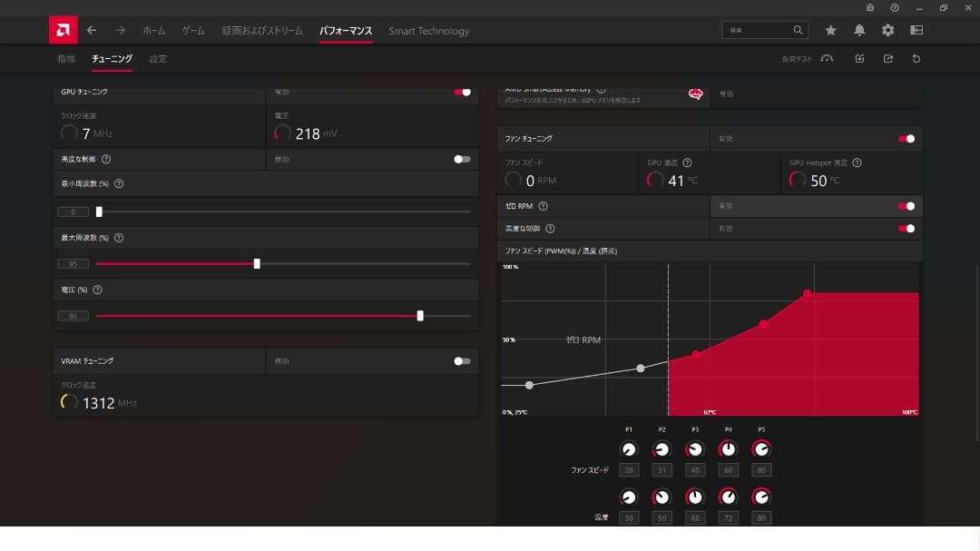Open the bug report tool icon
980x551 pixels.
[x=870, y=7]
